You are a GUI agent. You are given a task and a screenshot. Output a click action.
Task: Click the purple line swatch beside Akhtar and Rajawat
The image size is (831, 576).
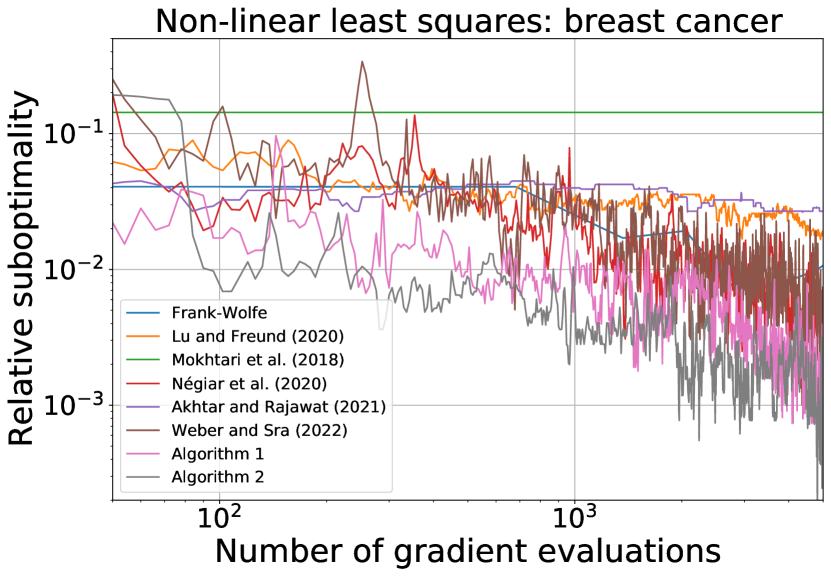143,407
